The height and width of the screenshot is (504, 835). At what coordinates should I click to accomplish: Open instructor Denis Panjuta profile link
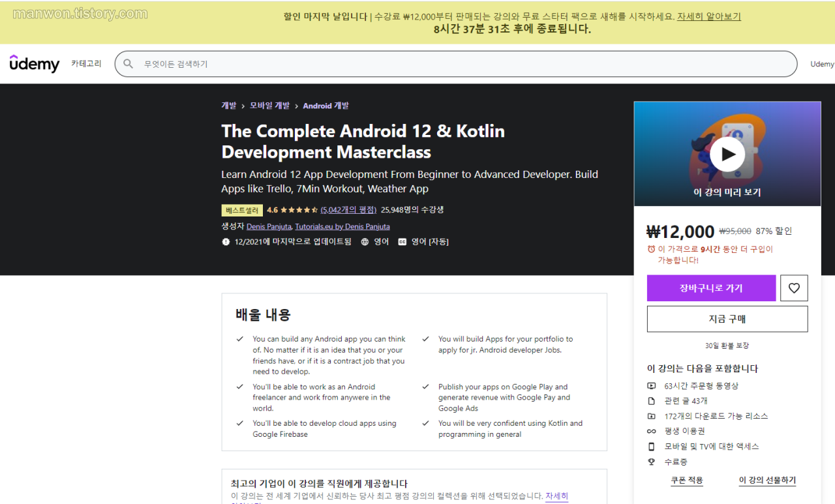(269, 227)
